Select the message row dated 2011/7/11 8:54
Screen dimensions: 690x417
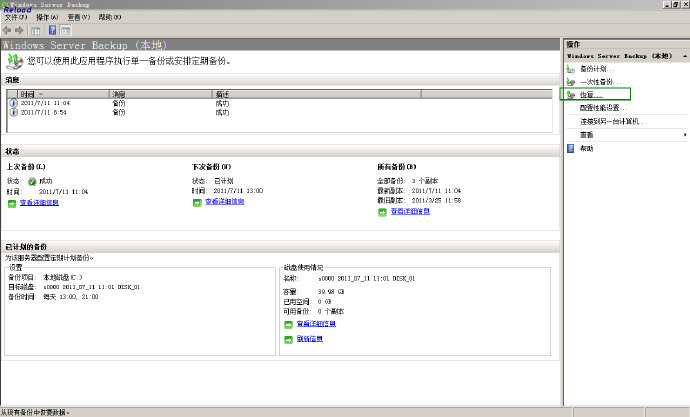[279, 113]
